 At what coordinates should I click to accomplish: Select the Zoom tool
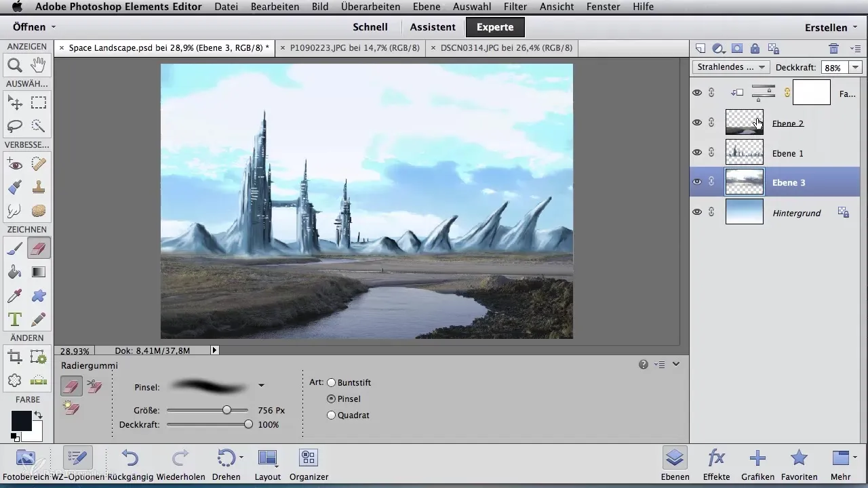tap(15, 66)
